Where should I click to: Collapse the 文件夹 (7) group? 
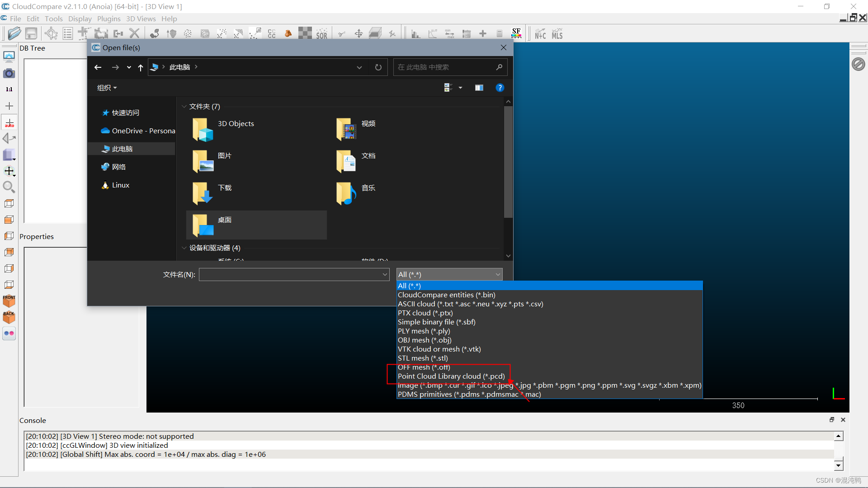click(184, 107)
